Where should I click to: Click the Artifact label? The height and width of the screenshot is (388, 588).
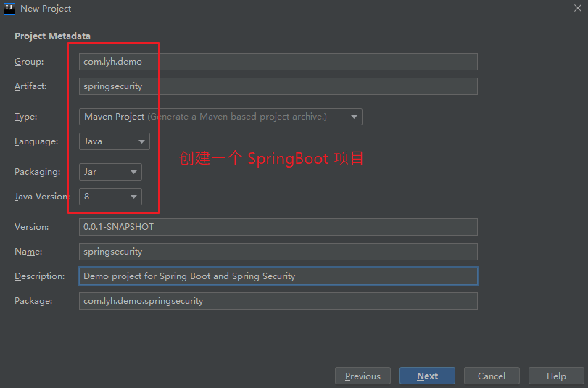click(30, 86)
